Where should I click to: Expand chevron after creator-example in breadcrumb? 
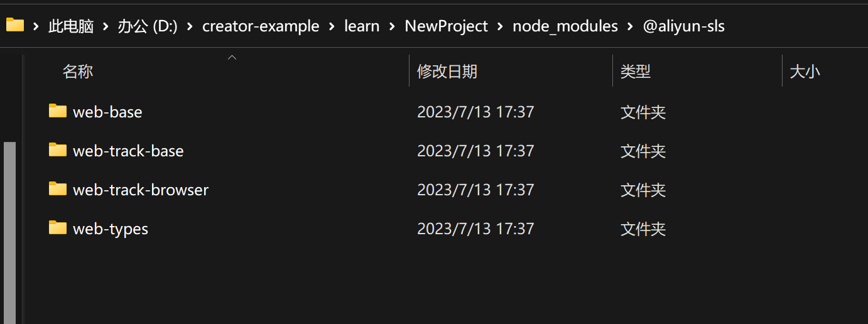coord(332,26)
